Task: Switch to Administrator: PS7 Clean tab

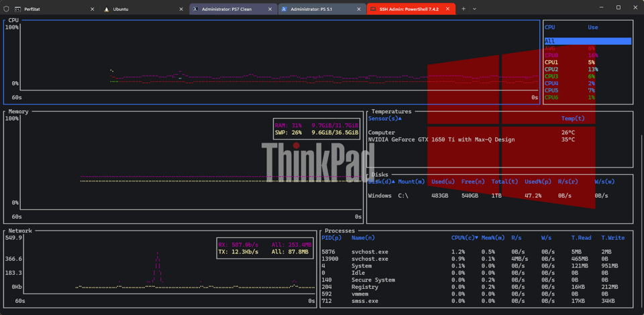Action: pos(231,9)
